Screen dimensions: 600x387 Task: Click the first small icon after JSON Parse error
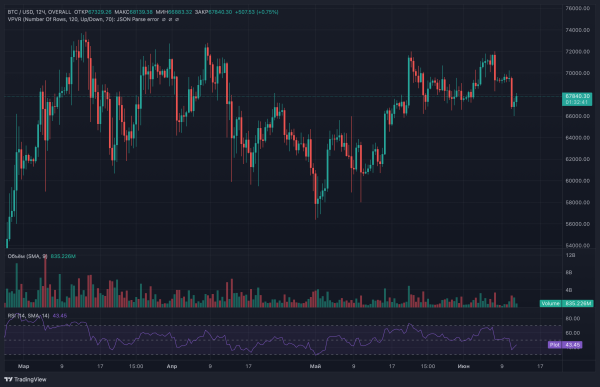163,19
